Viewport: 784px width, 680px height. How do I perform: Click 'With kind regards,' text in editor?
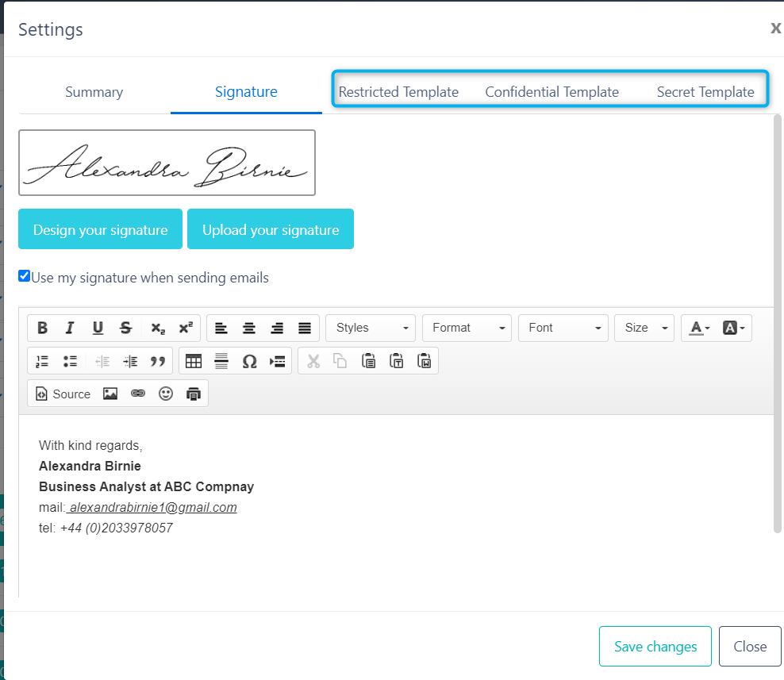90,445
